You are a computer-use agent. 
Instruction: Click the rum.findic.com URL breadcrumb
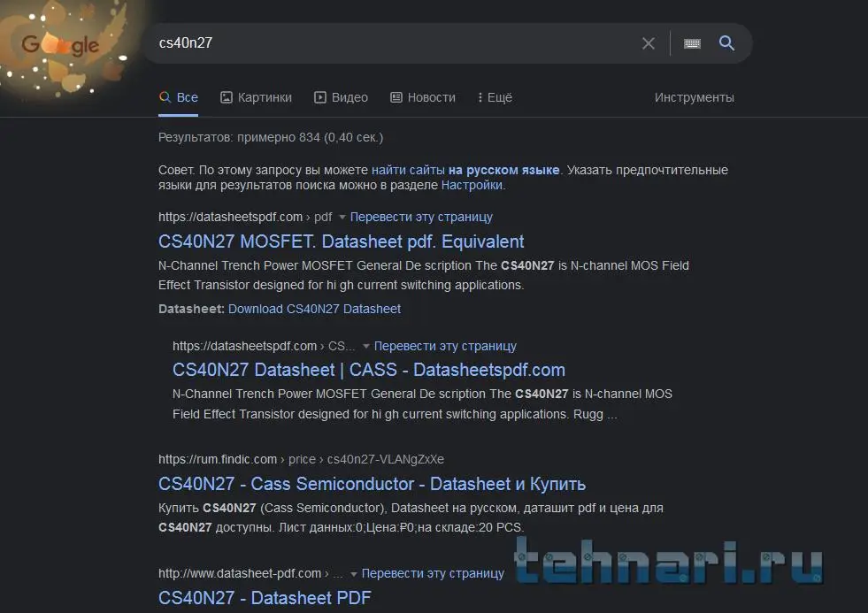pyautogui.click(x=301, y=459)
